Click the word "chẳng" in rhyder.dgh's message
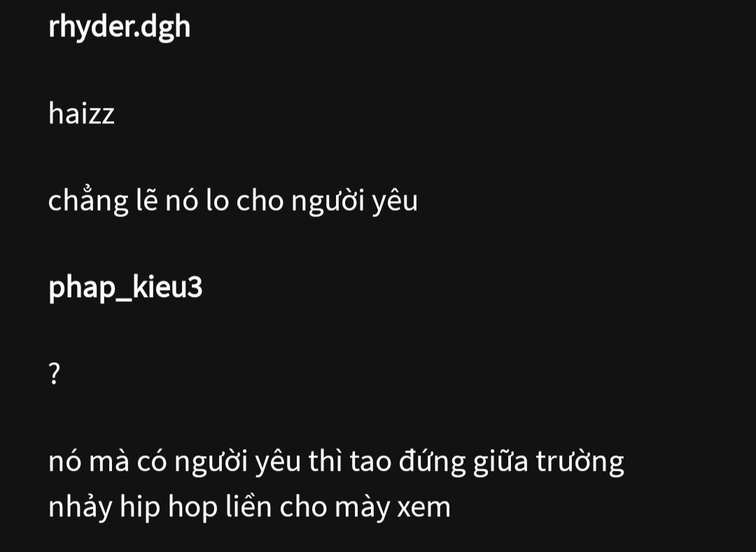The height and width of the screenshot is (552, 756). [x=88, y=200]
